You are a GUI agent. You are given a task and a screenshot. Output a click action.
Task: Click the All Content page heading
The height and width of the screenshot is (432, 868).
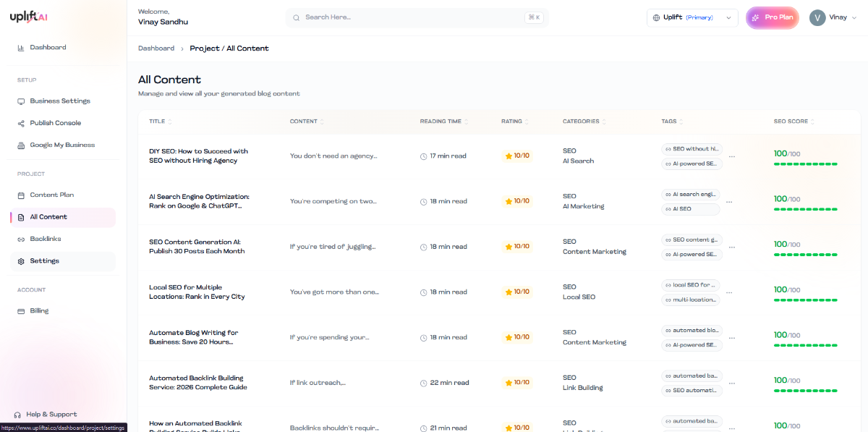click(x=169, y=80)
